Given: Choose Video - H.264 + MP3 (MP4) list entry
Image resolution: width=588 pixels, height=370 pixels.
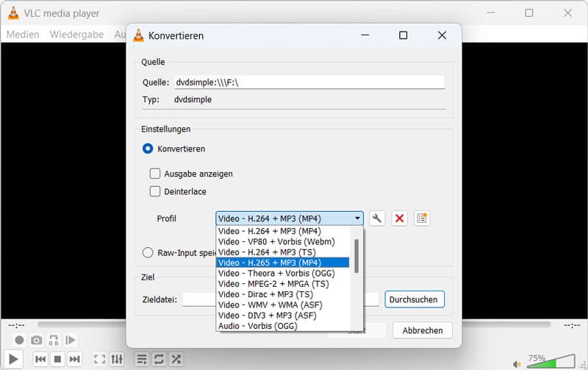Looking at the screenshot, I should [x=283, y=231].
